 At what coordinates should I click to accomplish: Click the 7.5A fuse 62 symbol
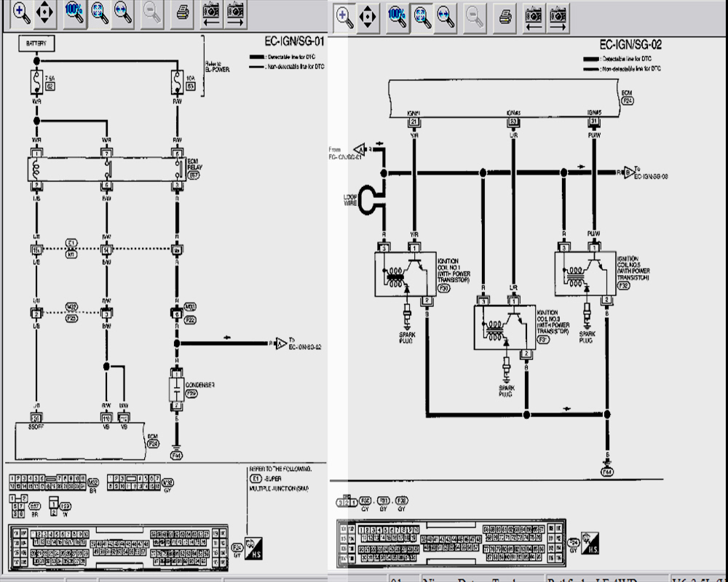click(36, 82)
